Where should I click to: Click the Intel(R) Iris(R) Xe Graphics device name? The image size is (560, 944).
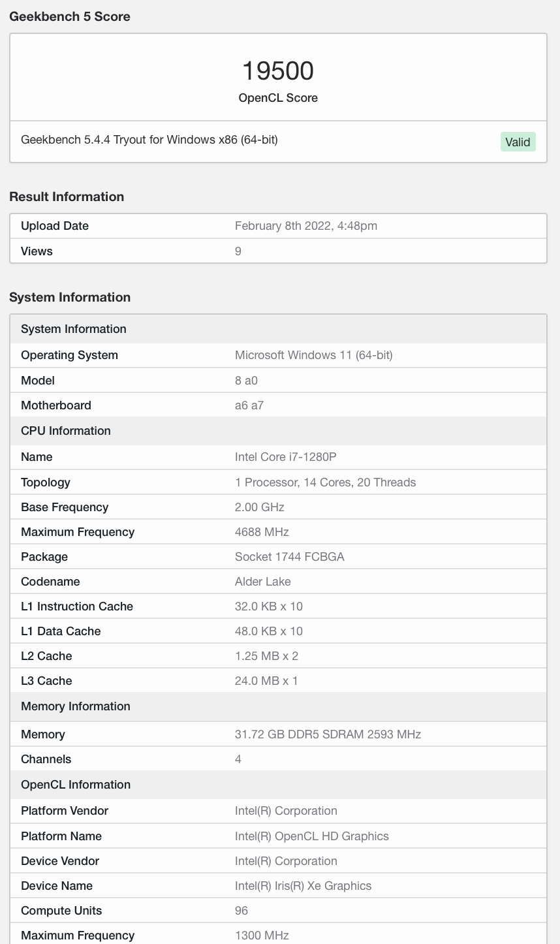pos(303,886)
